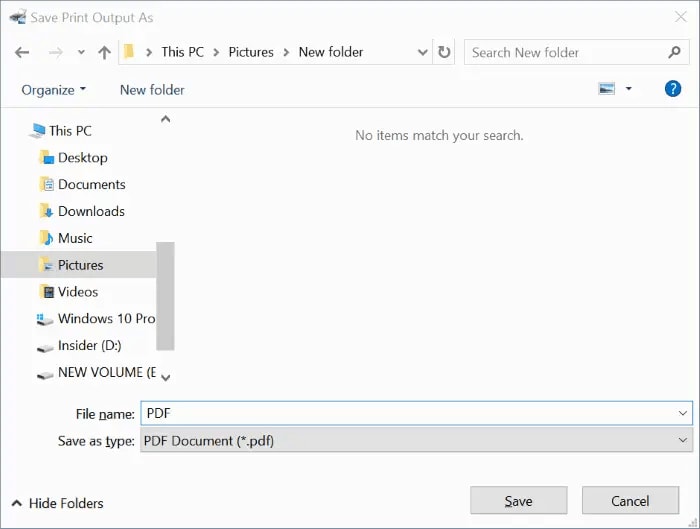The image size is (700, 529).
Task: Open the Help question mark icon
Action: point(673,89)
